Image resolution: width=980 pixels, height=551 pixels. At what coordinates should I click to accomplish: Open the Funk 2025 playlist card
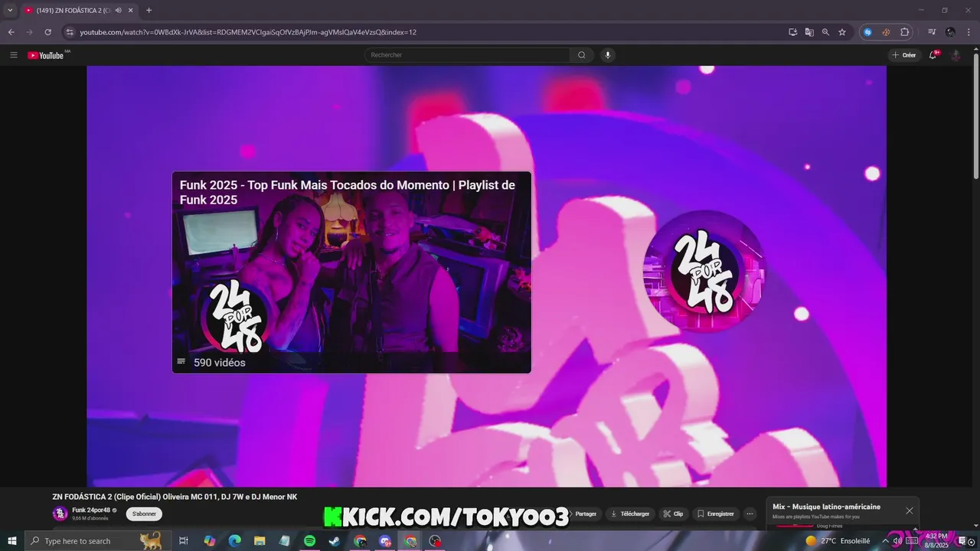351,272
